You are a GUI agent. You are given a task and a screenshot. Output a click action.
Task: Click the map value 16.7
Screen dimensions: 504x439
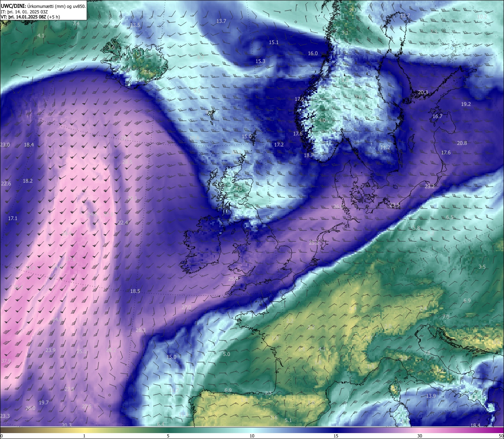point(437,116)
